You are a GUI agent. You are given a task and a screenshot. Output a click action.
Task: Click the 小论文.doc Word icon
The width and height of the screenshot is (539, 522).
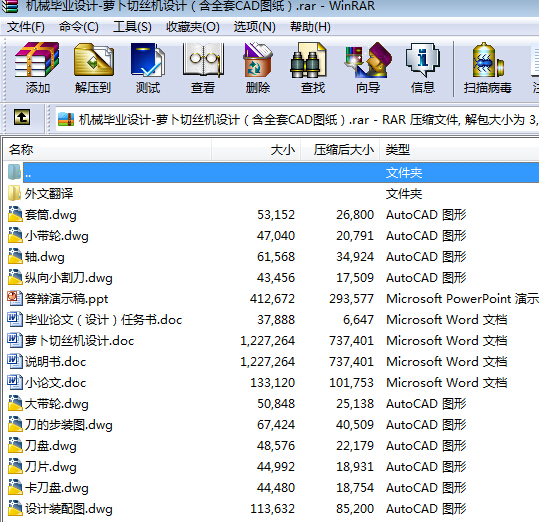tap(14, 382)
